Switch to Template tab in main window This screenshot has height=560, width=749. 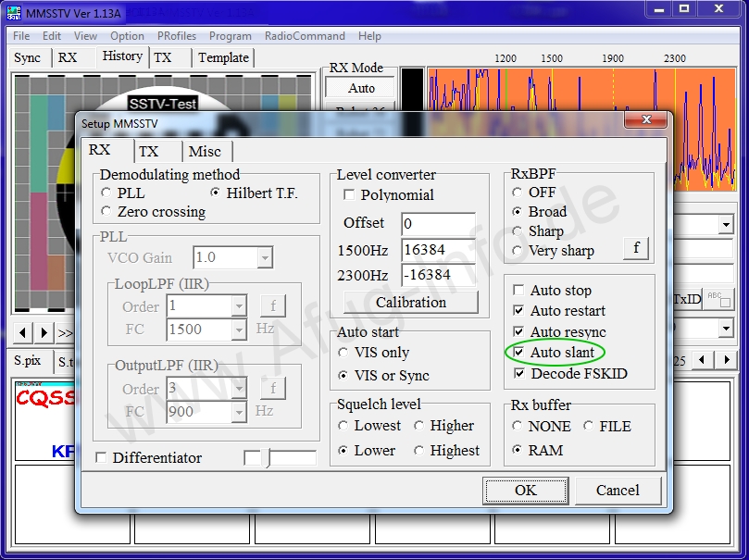(x=223, y=57)
